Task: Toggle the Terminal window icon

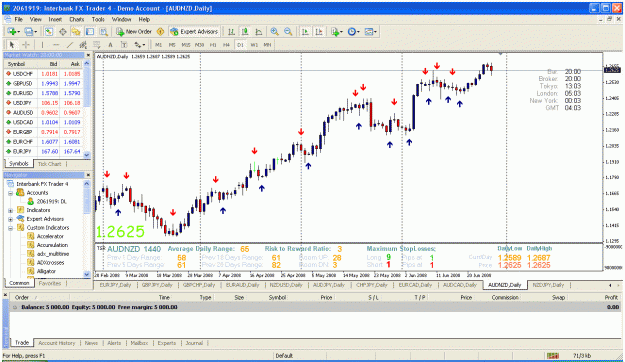Action: 90,31
